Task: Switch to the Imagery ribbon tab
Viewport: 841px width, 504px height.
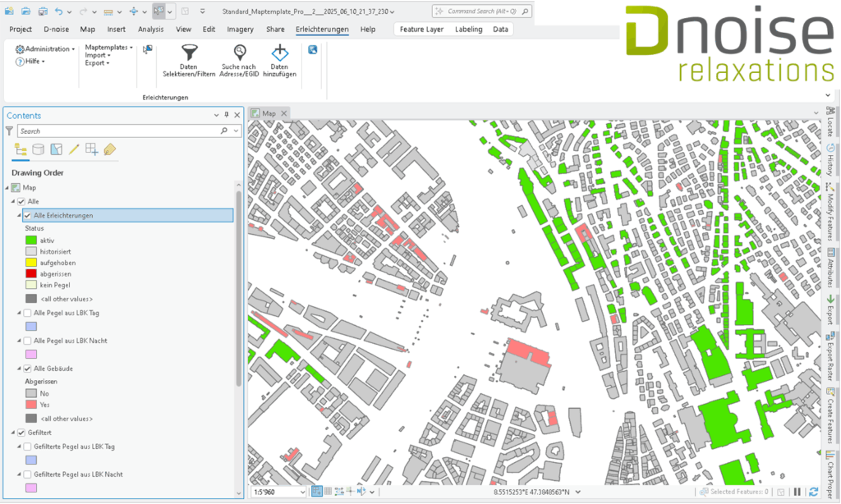Action: pyautogui.click(x=240, y=29)
